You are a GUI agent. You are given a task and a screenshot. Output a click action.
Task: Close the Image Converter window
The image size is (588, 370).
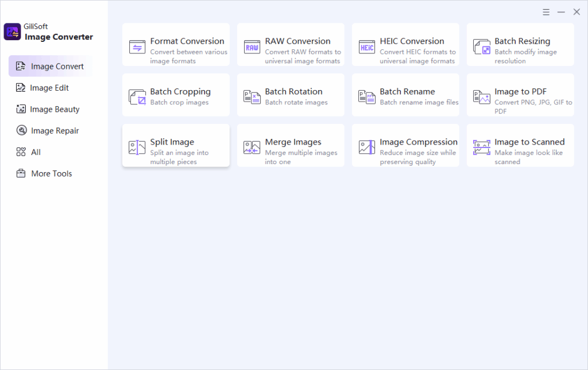(577, 13)
